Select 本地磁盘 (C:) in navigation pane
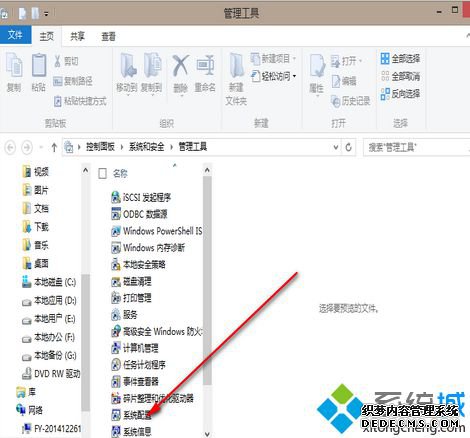Image resolution: width=470 pixels, height=438 pixels. click(x=49, y=282)
